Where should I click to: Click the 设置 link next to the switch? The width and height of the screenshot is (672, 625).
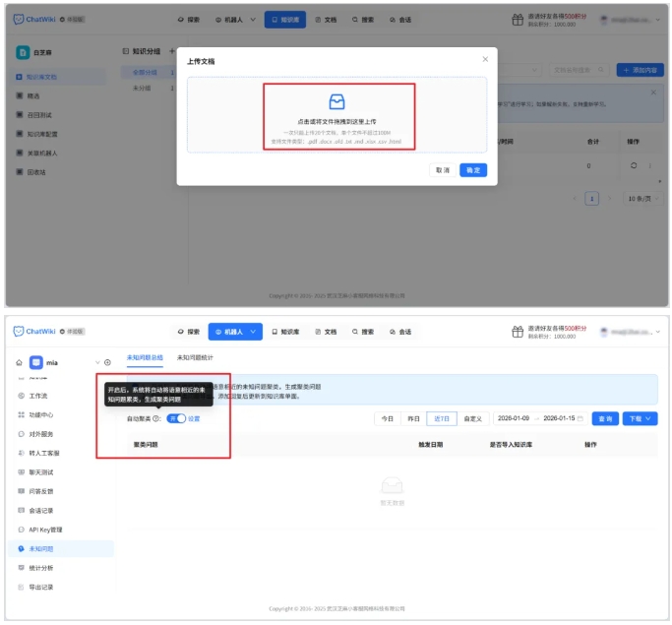(194, 418)
